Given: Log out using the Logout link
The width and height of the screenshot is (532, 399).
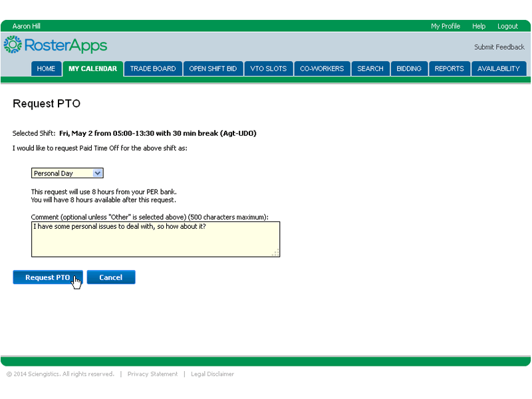Looking at the screenshot, I should click(x=507, y=26).
